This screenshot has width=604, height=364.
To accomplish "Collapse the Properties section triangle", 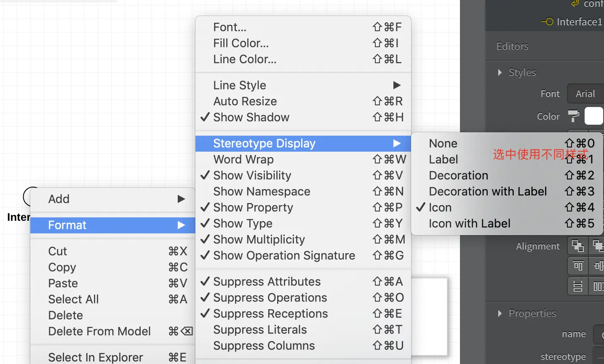I will (500, 313).
